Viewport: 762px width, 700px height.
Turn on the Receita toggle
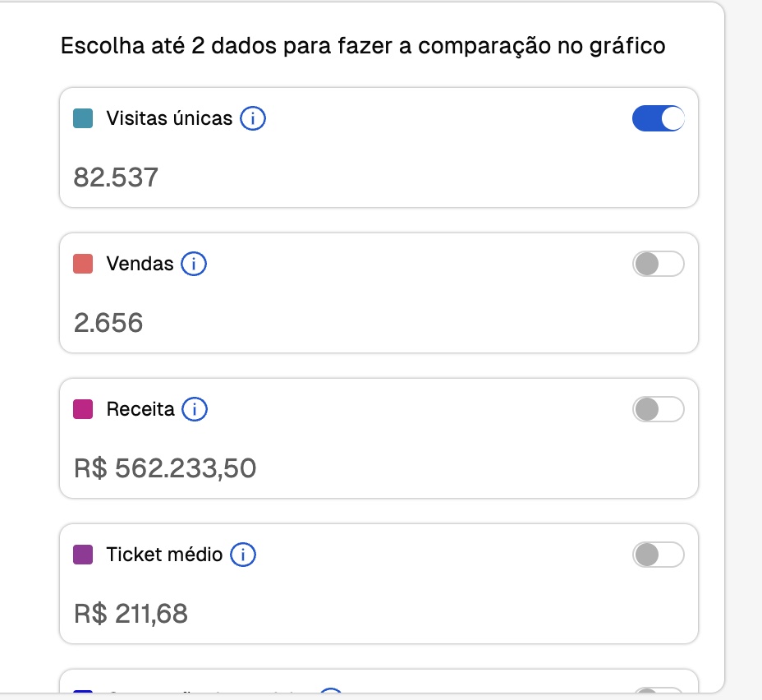pyautogui.click(x=658, y=409)
